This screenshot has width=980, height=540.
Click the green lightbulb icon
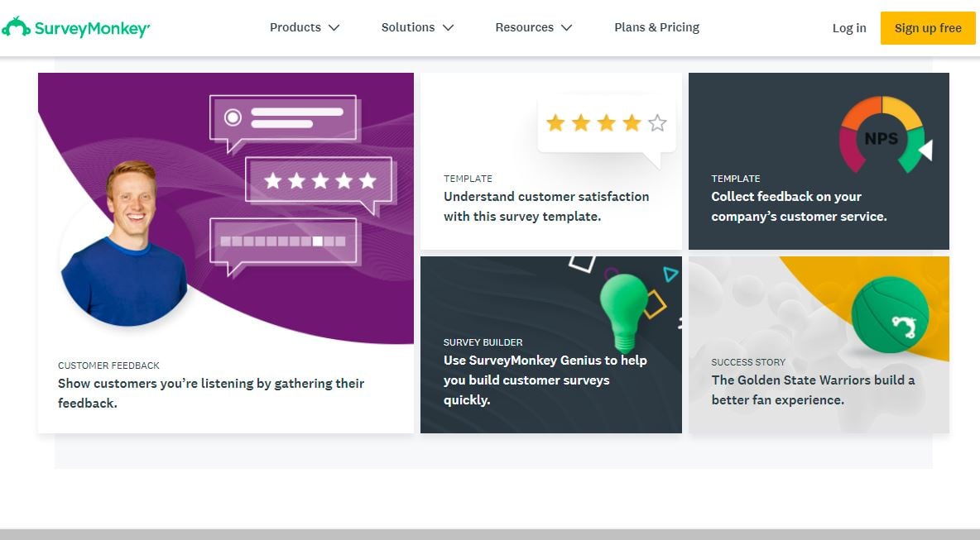(624, 313)
